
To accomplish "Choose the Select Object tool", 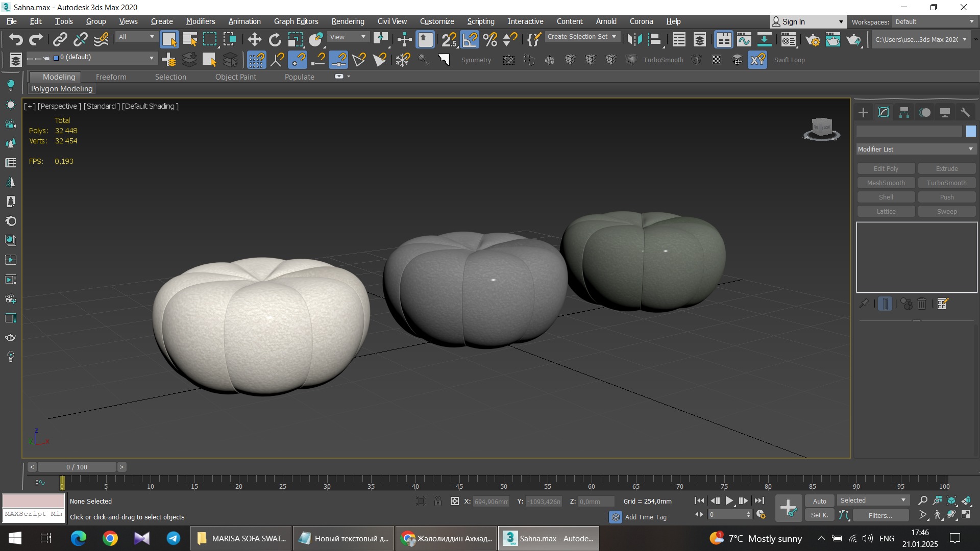I will tap(169, 39).
